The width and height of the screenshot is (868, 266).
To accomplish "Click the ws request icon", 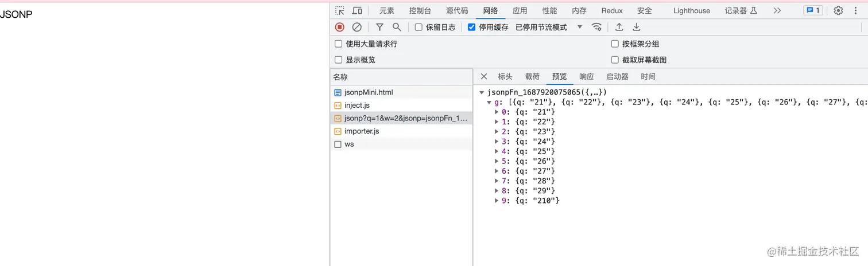I will (x=338, y=144).
